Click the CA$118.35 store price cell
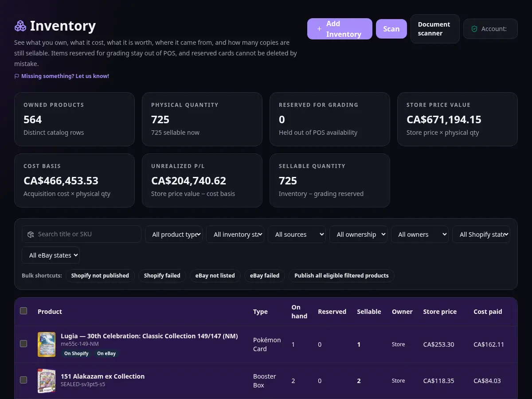This screenshot has height=399, width=532. [x=438, y=381]
